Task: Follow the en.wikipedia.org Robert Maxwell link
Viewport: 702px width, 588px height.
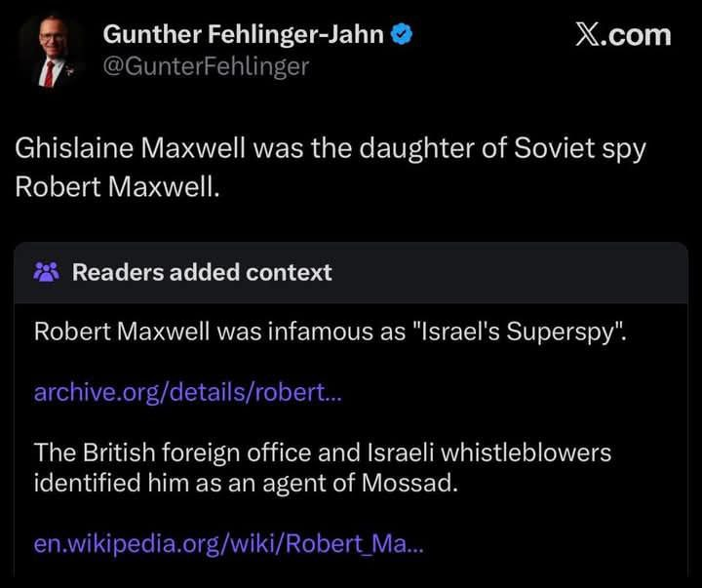Action: [x=229, y=543]
